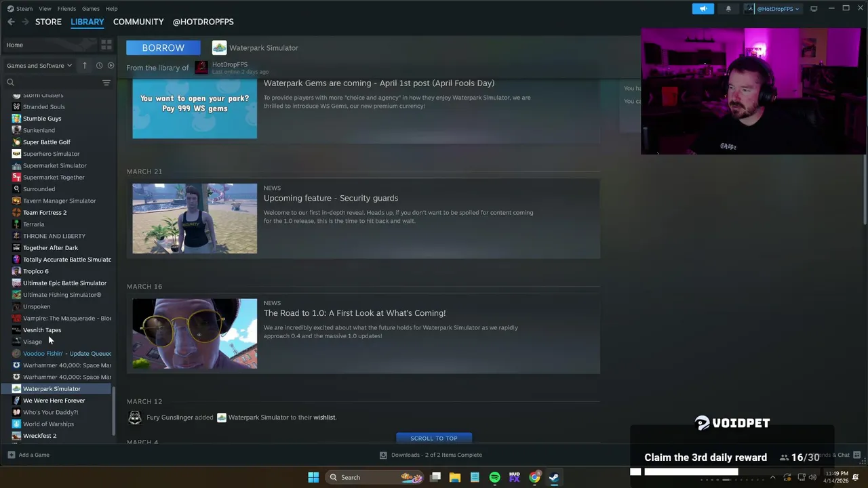Go back with the left arrow
The image size is (868, 488).
point(11,22)
